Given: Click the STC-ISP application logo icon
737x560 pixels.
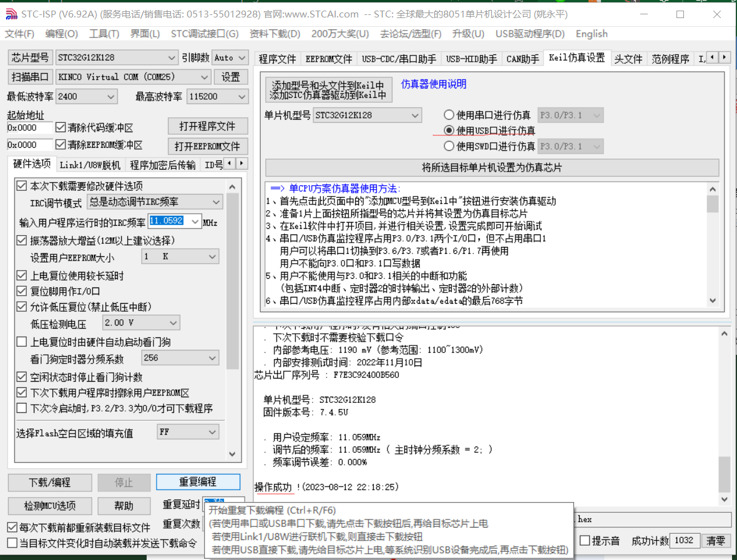Looking at the screenshot, I should (x=11, y=14).
